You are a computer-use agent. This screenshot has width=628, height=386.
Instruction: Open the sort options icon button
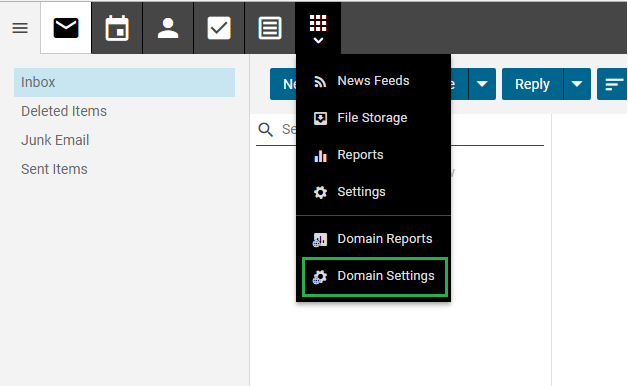613,84
